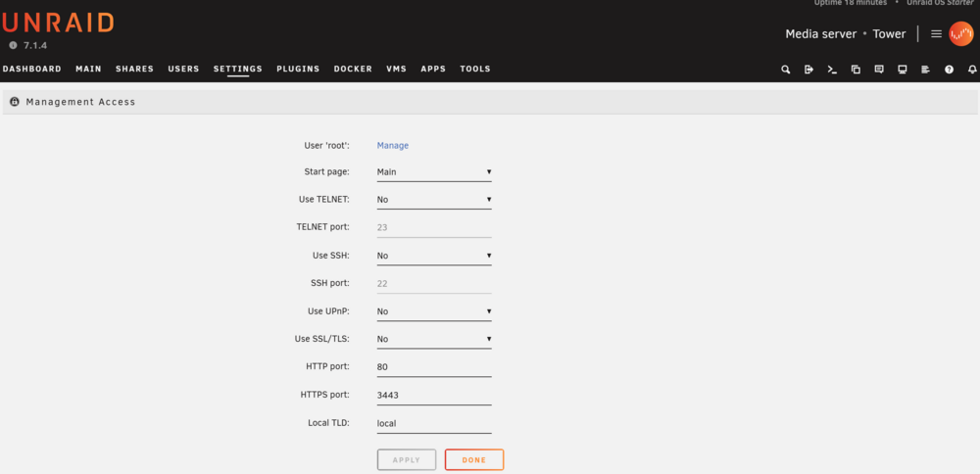The height and width of the screenshot is (474, 980).
Task: Click the Unraid OS Starter license text
Action: (940, 3)
